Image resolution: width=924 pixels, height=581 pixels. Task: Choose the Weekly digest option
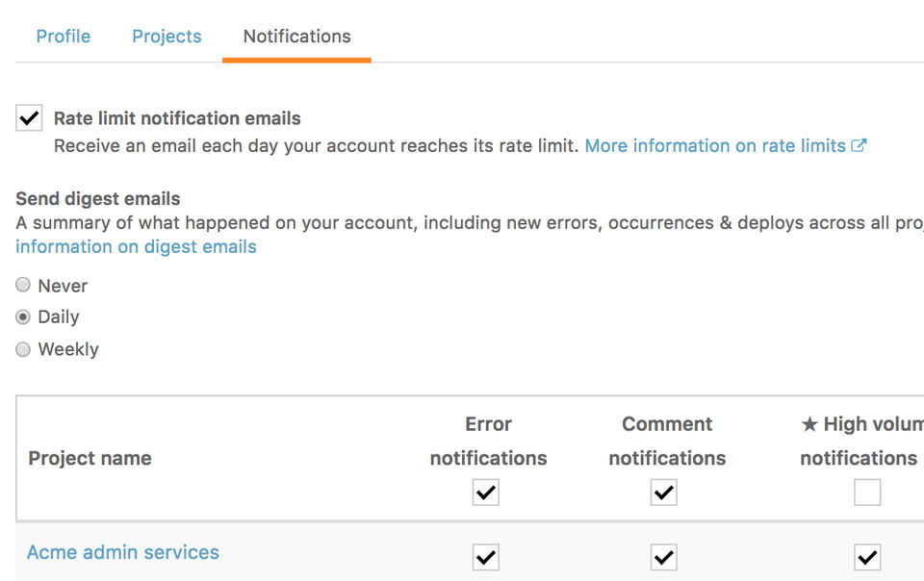click(x=23, y=350)
